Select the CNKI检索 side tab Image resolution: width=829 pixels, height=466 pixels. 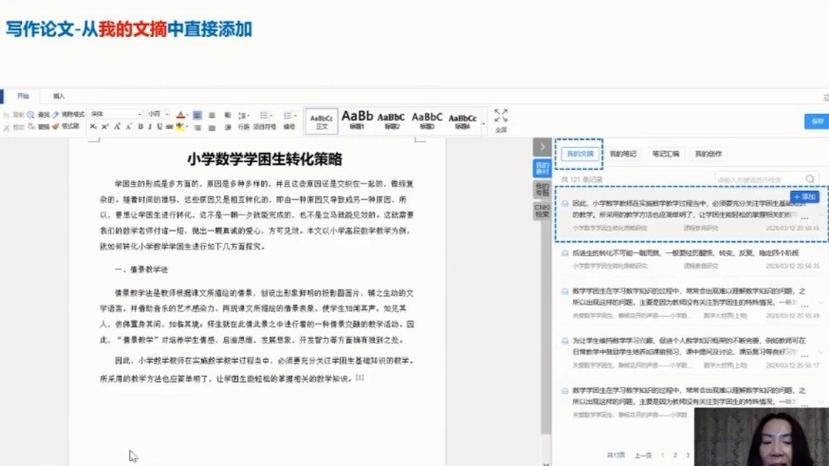click(542, 211)
